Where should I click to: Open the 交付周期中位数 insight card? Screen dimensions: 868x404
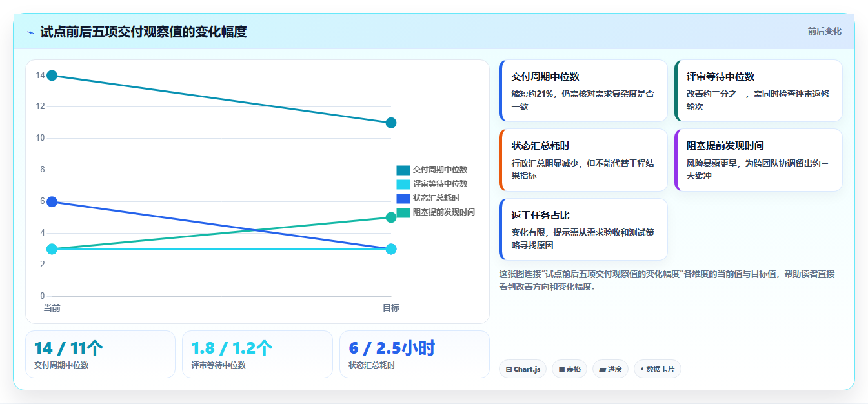[x=583, y=91]
